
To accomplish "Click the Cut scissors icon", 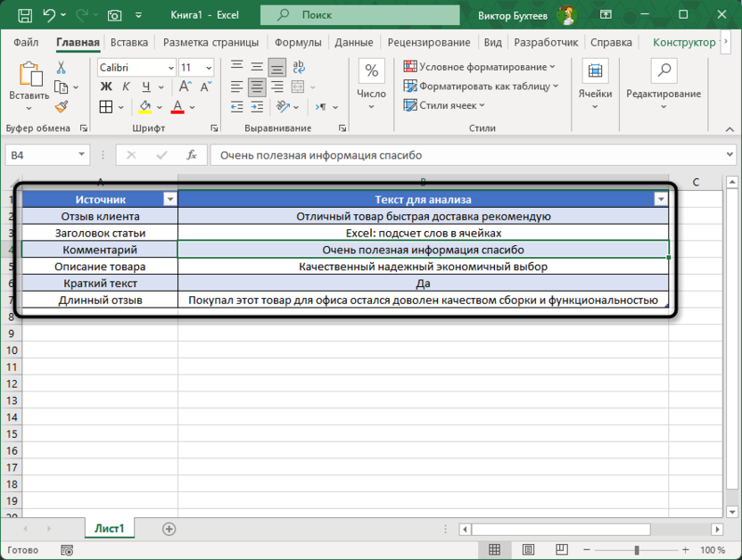I will [x=62, y=68].
